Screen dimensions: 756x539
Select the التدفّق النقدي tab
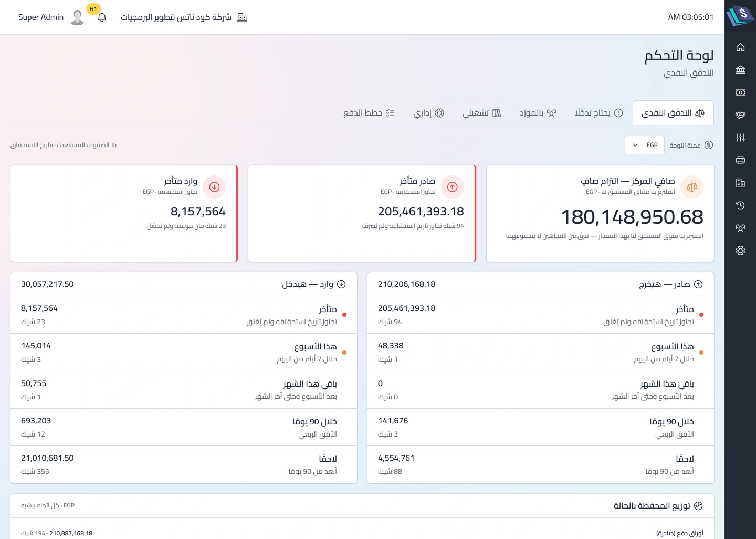pos(673,113)
